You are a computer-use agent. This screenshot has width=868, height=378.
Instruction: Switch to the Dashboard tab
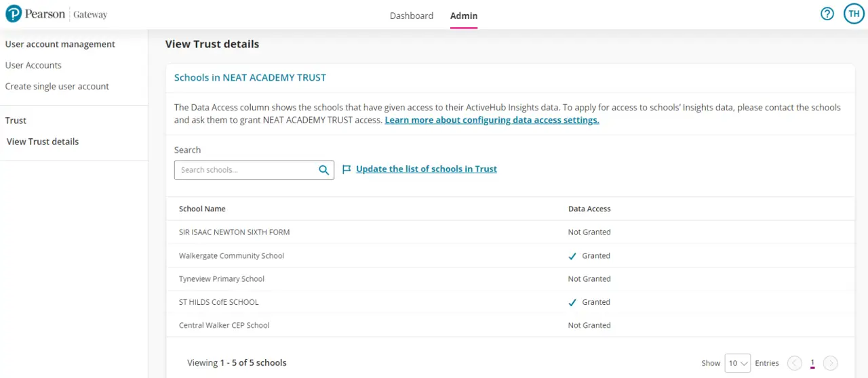coord(411,16)
